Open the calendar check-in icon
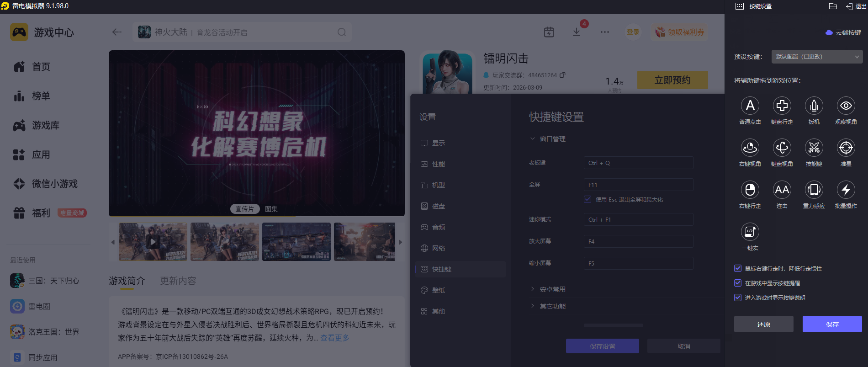Image resolution: width=868 pixels, height=367 pixels. [x=549, y=32]
